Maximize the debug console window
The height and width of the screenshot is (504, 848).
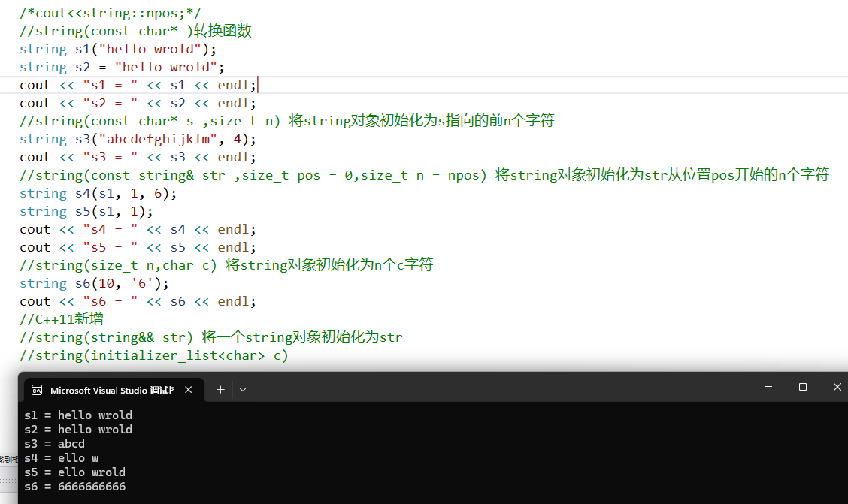pos(803,387)
